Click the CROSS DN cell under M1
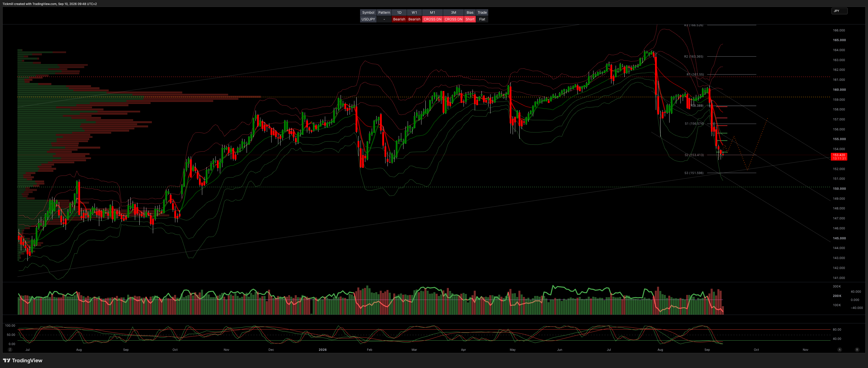 pos(433,19)
